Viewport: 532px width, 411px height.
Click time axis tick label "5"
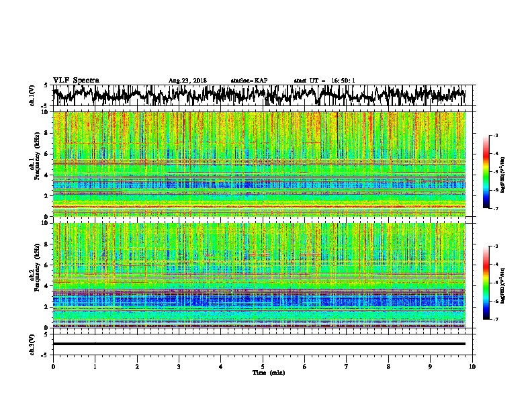click(263, 367)
